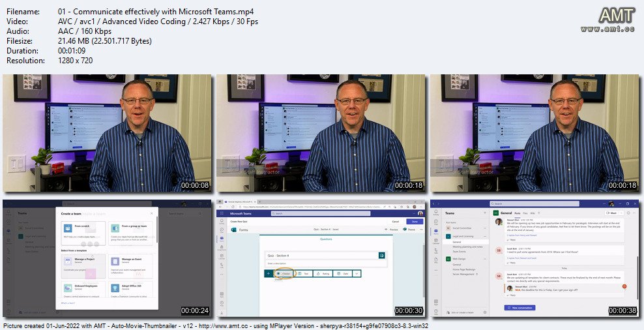
Task: Open Assignments icon in 00:00:30 Teams sidebar
Action: 222,247
